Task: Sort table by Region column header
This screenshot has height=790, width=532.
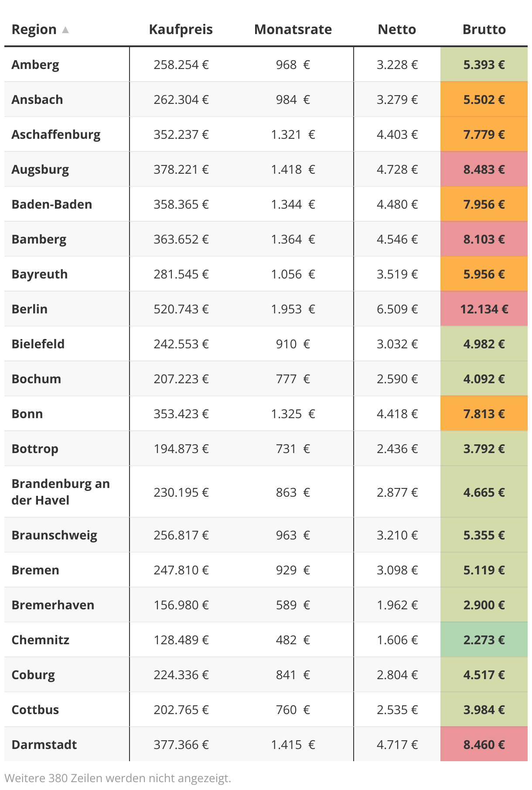Action: coord(34,30)
